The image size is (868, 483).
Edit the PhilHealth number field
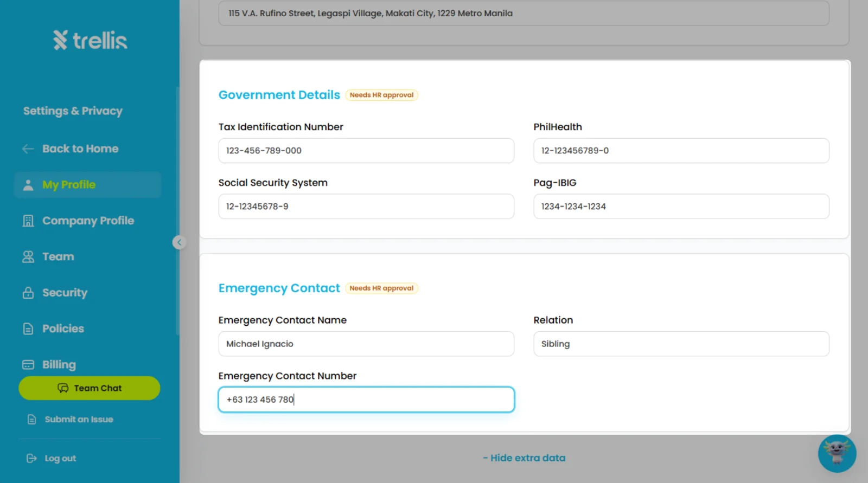pyautogui.click(x=681, y=151)
